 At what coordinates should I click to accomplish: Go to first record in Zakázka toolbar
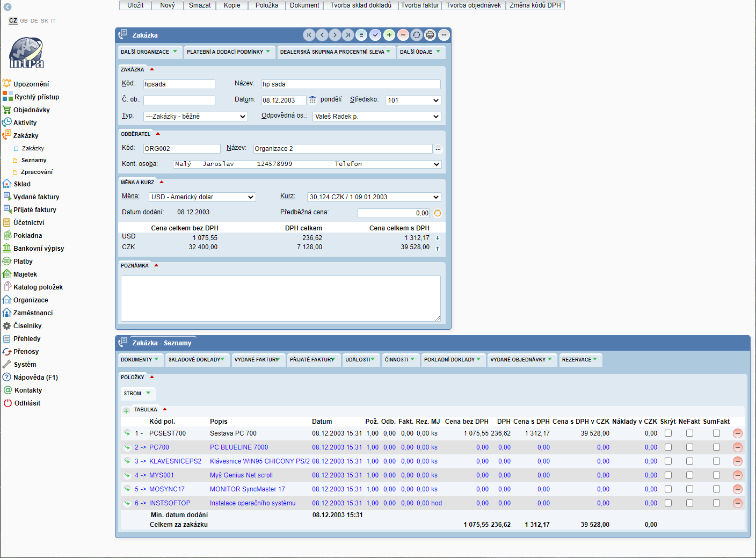(x=309, y=35)
